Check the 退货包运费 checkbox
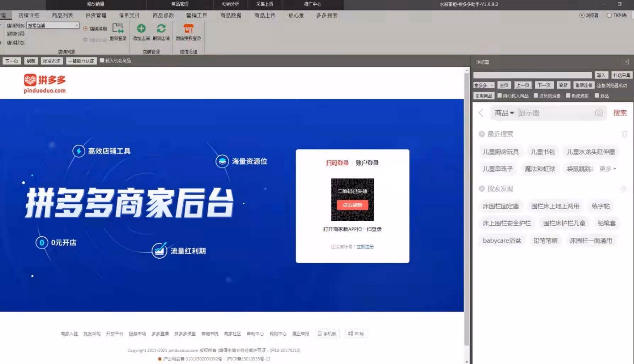This screenshot has width=634, height=364. (x=536, y=95)
